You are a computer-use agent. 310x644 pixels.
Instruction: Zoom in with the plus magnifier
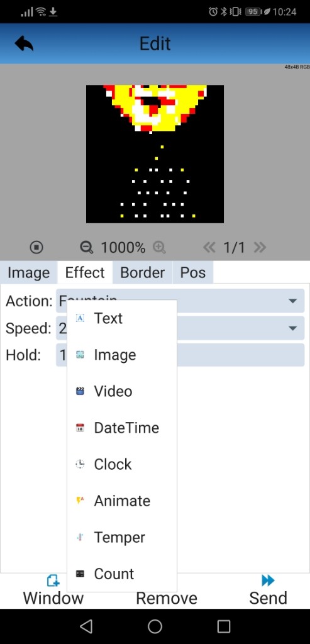click(x=159, y=247)
